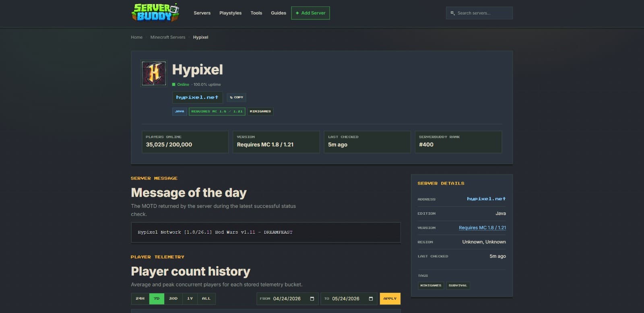Viewport: 644px width, 313px height.
Task: Open calendar picker in From date field
Action: [x=312, y=298]
